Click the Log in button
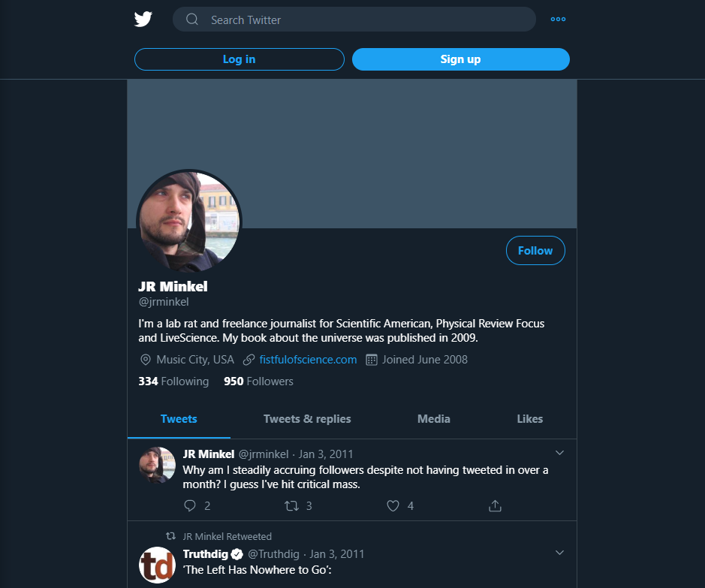705x588 pixels. click(x=240, y=59)
